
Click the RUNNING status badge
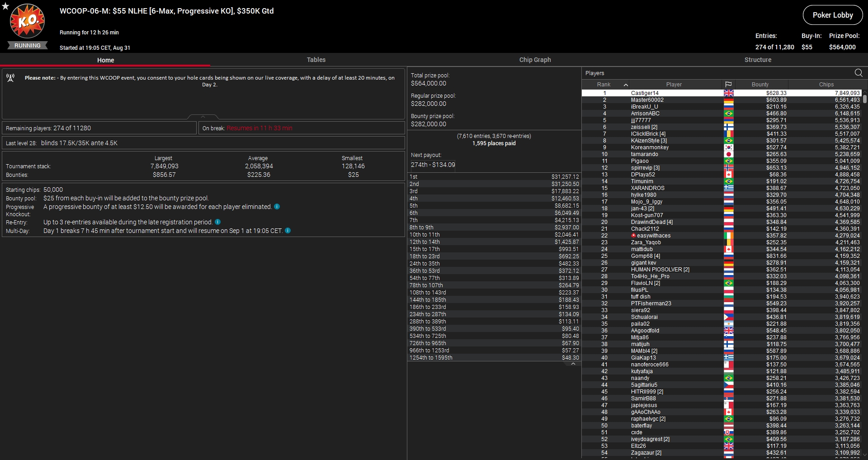28,46
